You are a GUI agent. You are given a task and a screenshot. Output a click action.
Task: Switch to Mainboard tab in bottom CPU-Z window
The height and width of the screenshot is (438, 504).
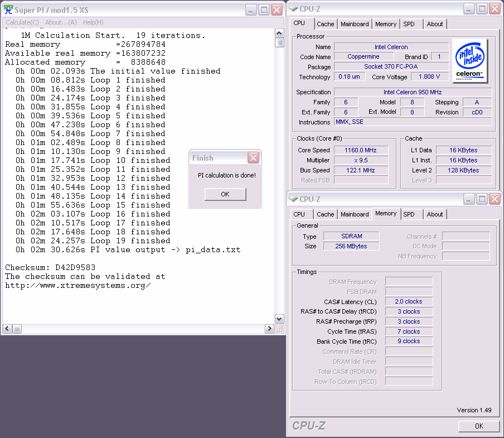click(355, 214)
